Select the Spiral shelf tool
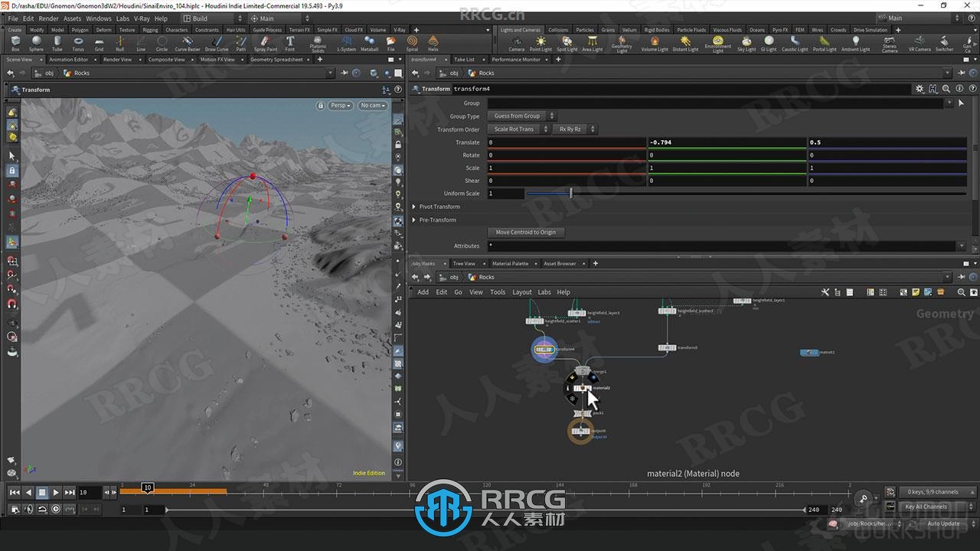 point(413,44)
